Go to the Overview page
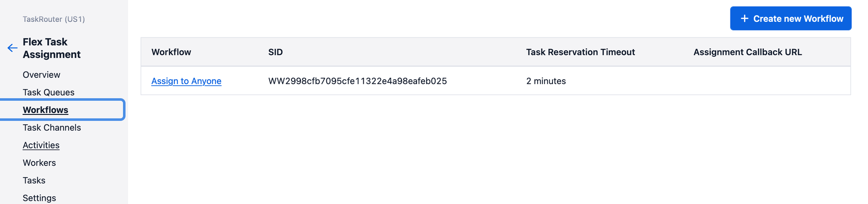868x204 pixels. (x=41, y=75)
